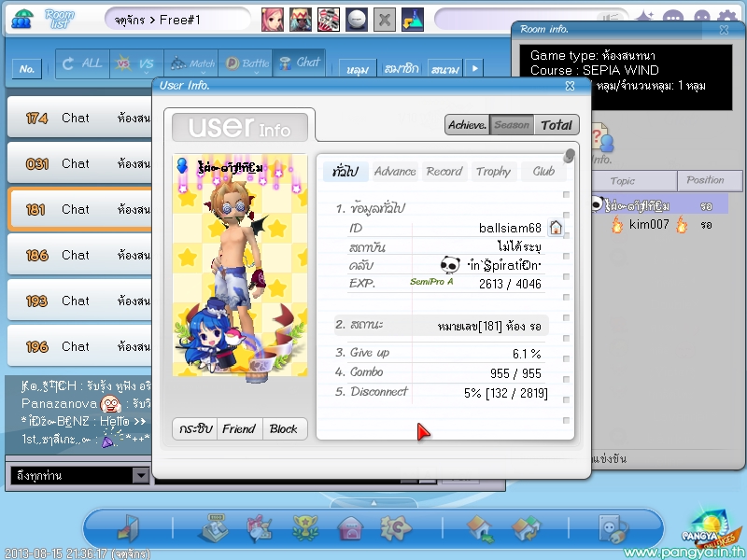Viewport: 747px width, 560px height.
Task: Click the star C icon in bottom bar
Action: click(396, 528)
